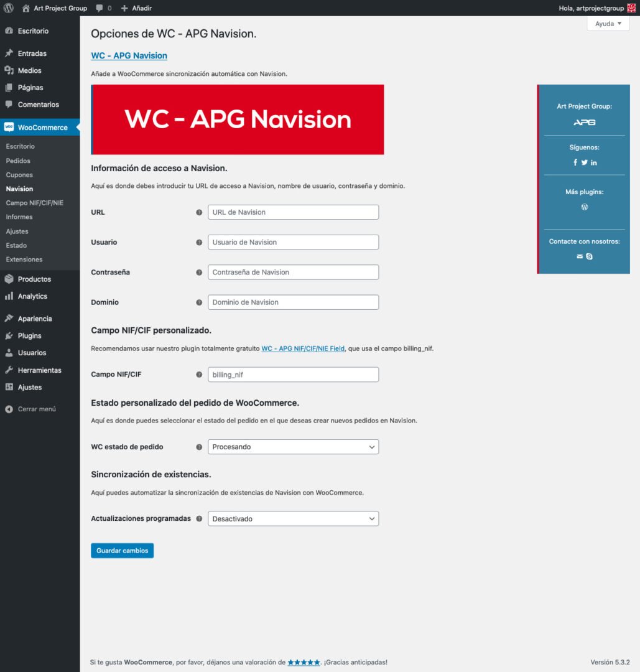Click the WordPress icon under Más plugins
Viewport: 640px width, 672px height.
tap(584, 207)
